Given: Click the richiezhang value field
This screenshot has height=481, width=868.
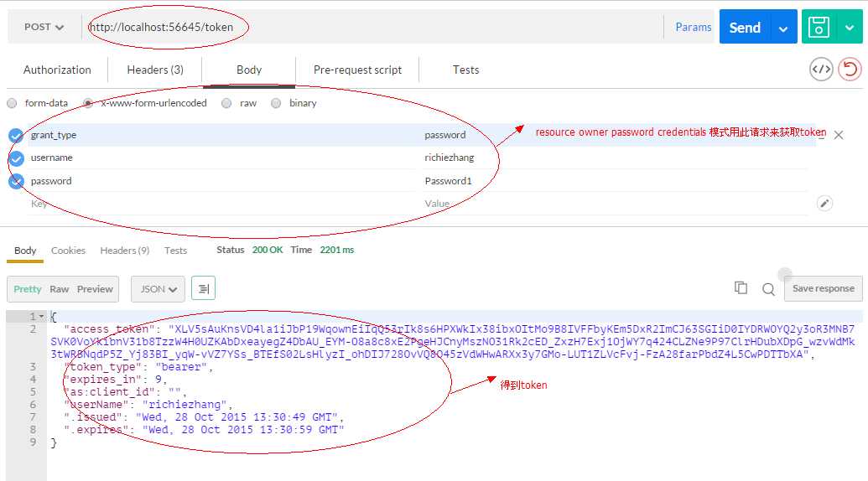Looking at the screenshot, I should pos(615,158).
